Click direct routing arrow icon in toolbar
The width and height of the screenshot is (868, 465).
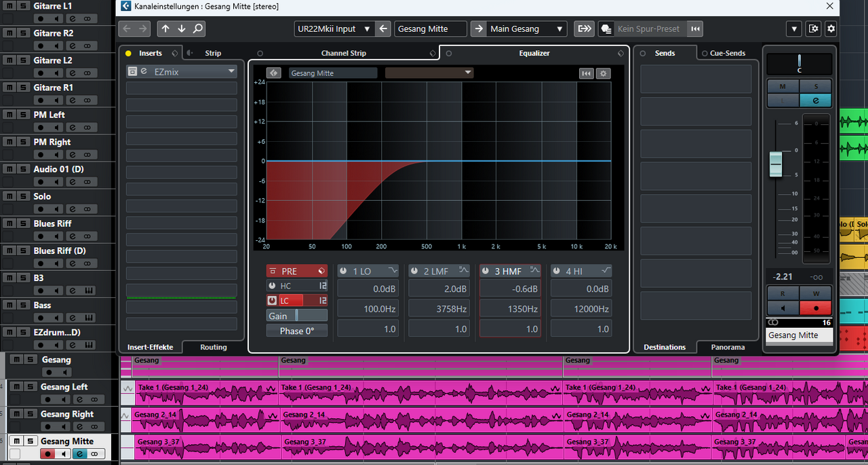[x=583, y=29]
